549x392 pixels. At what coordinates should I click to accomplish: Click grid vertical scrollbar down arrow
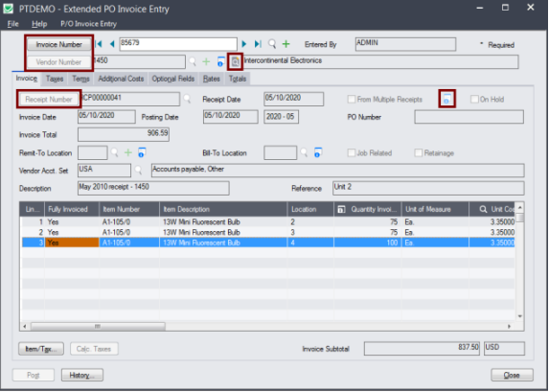pyautogui.click(x=520, y=316)
